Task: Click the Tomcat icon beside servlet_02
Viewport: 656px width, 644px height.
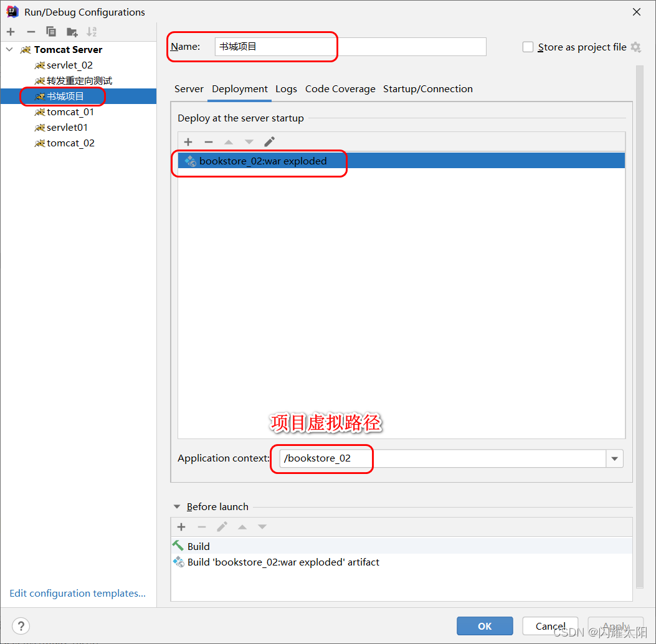Action: tap(40, 65)
